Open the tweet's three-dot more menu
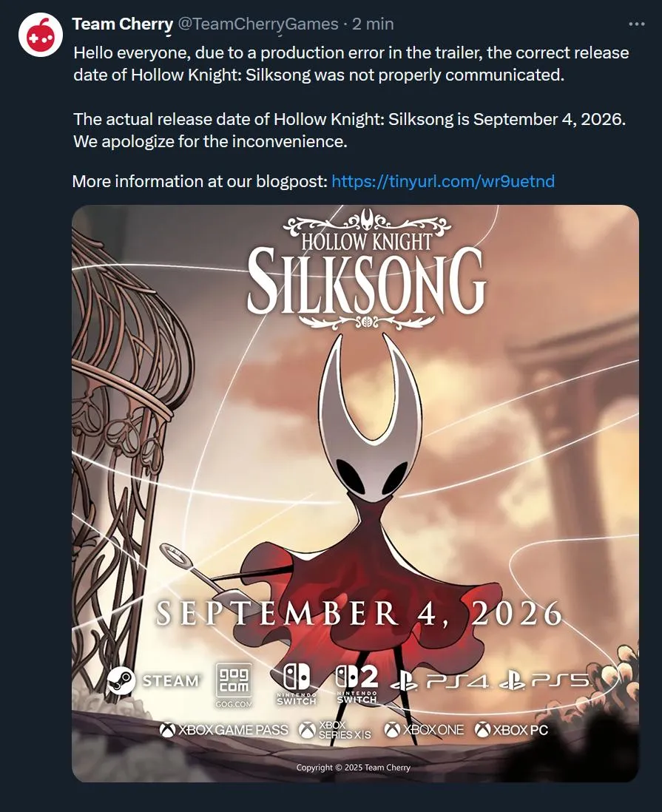 pos(637,24)
